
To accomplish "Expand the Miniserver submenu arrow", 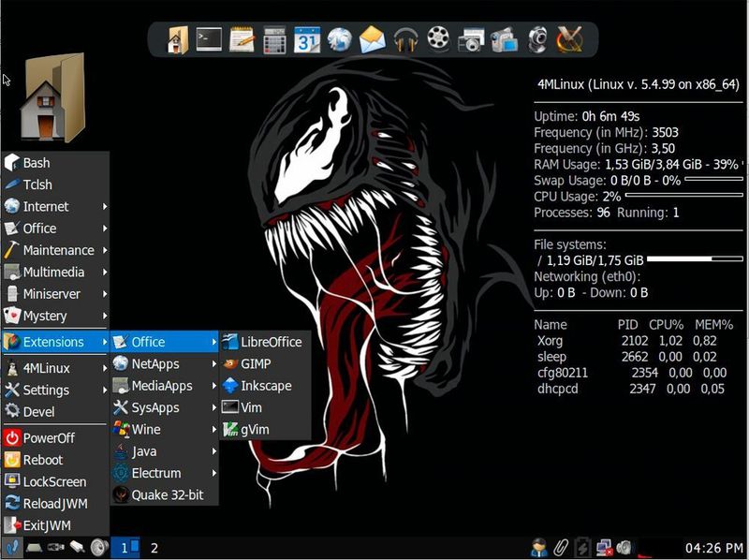I will point(105,294).
